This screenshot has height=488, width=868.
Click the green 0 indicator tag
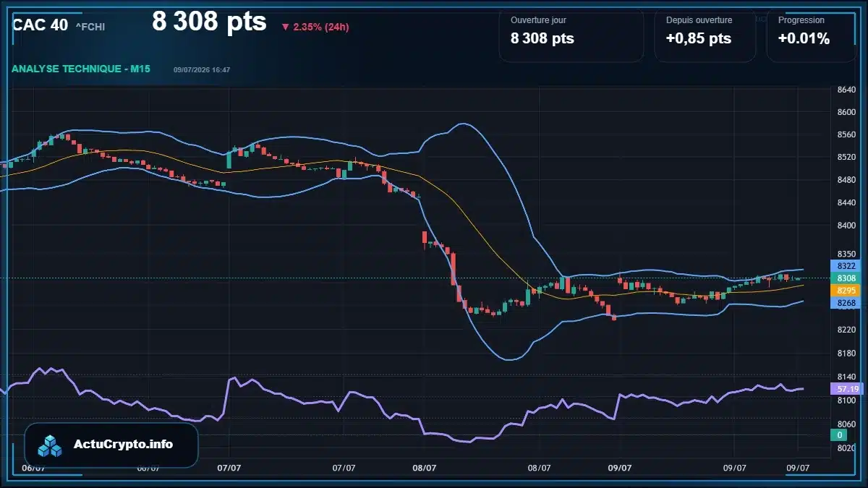[838, 435]
